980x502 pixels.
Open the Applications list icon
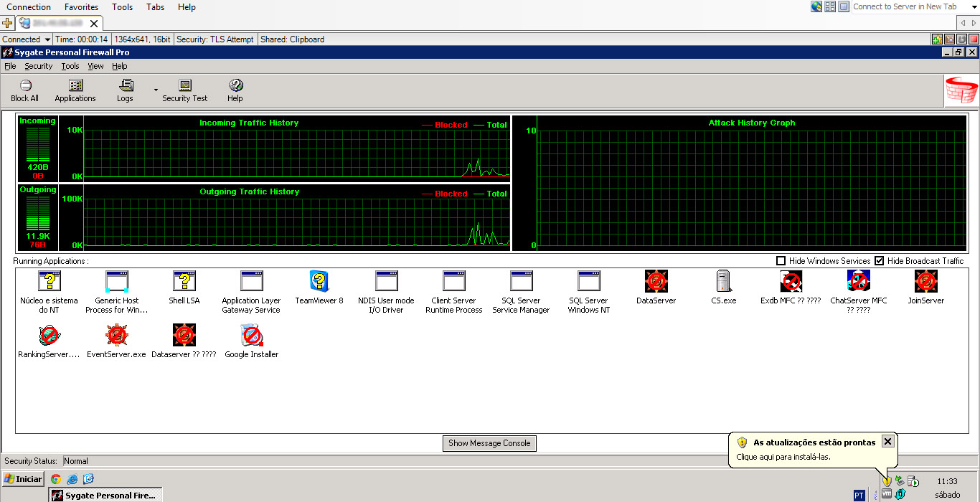[x=75, y=89]
